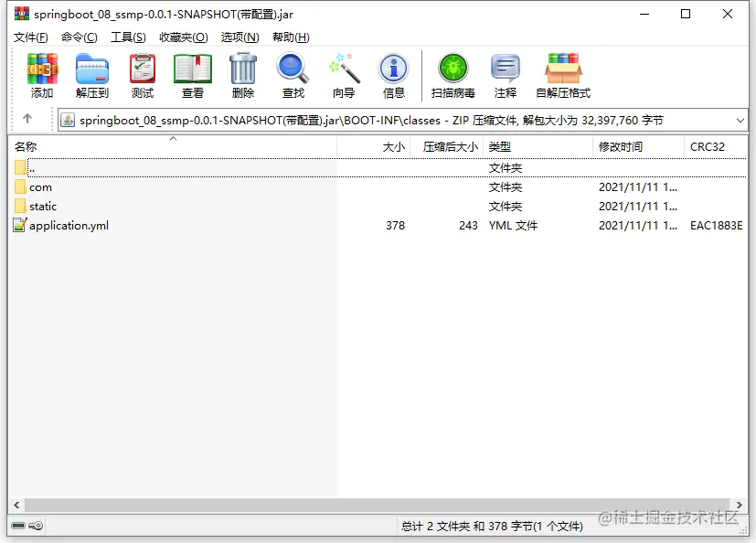
Task: Select the 'application.yml' file name
Action: [69, 226]
